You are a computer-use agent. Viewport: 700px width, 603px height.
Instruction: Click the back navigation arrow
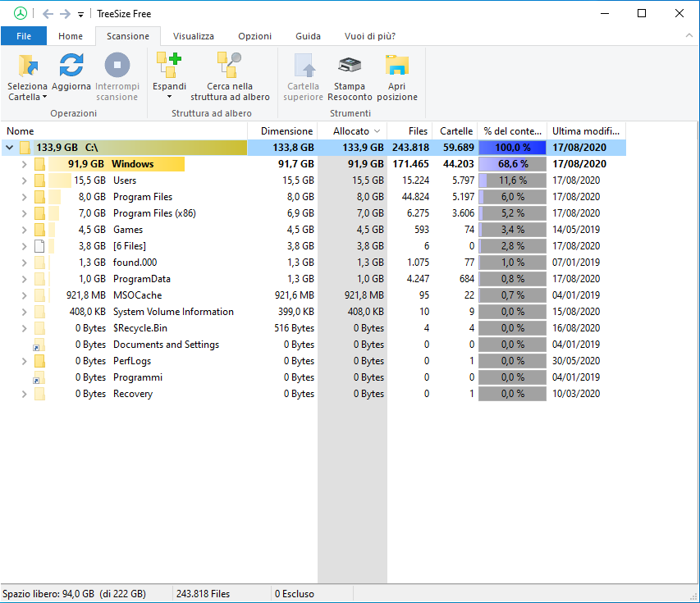coord(48,14)
